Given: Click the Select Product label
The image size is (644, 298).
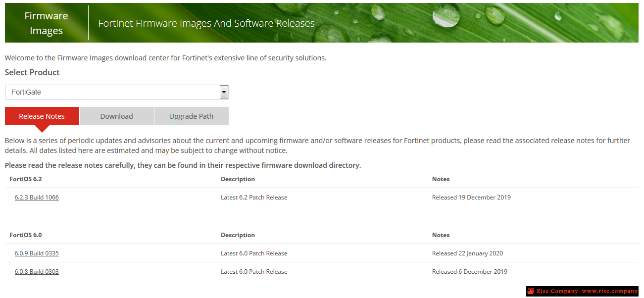Looking at the screenshot, I should pyautogui.click(x=32, y=72).
